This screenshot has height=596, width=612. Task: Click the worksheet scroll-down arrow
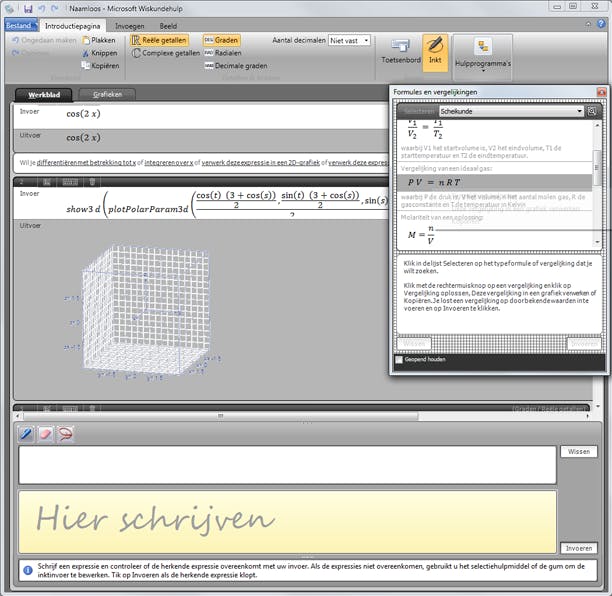tap(598, 407)
